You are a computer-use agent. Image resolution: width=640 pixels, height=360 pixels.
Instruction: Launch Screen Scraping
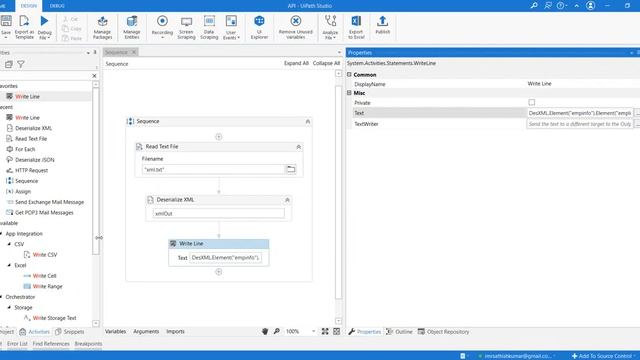(x=186, y=27)
